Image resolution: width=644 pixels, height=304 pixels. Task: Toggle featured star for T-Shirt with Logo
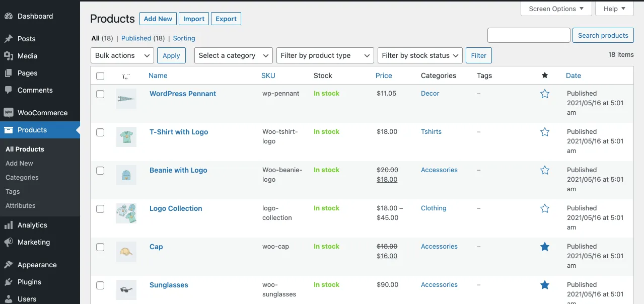click(x=545, y=132)
